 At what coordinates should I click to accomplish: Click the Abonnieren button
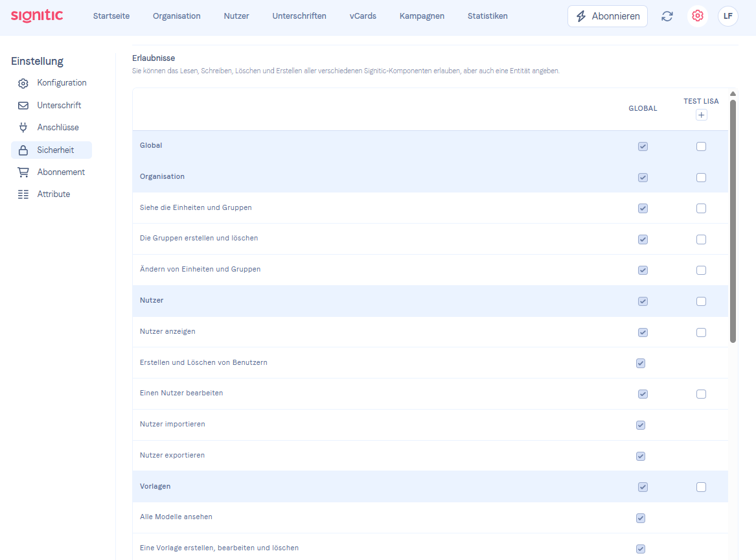click(x=608, y=16)
